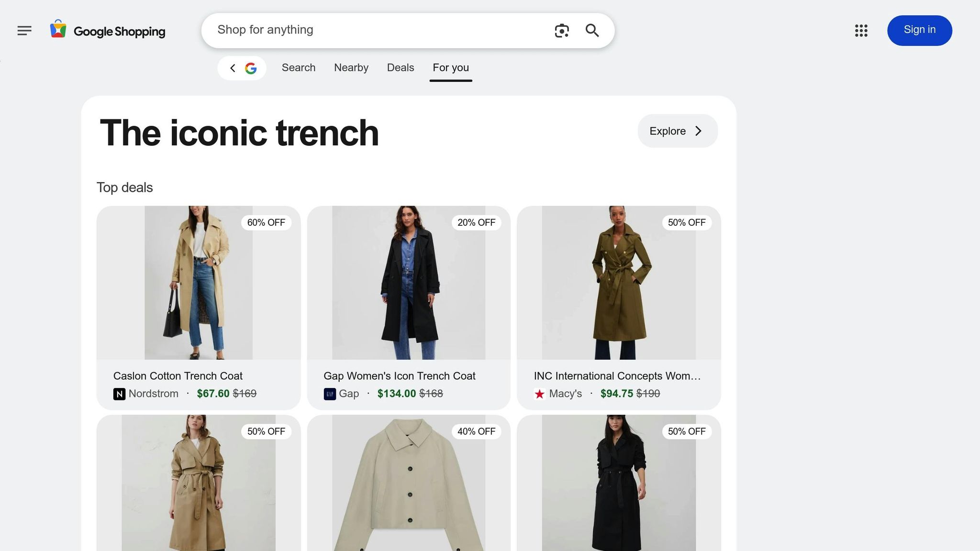The width and height of the screenshot is (980, 551).
Task: Click the $134.00 sale price
Action: (x=397, y=394)
